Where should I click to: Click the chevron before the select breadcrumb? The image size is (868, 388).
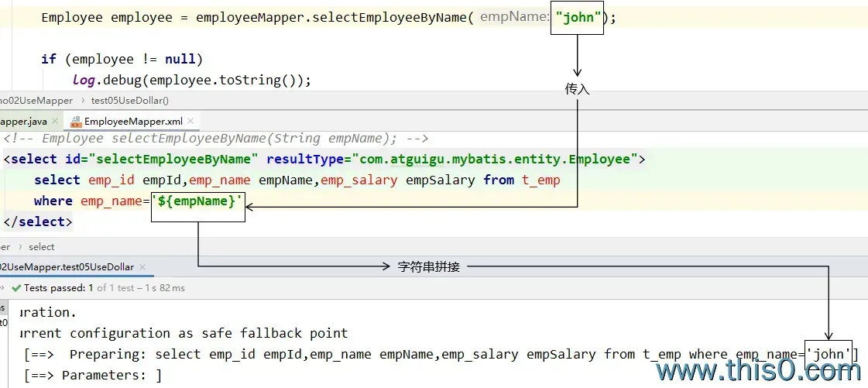(x=19, y=247)
